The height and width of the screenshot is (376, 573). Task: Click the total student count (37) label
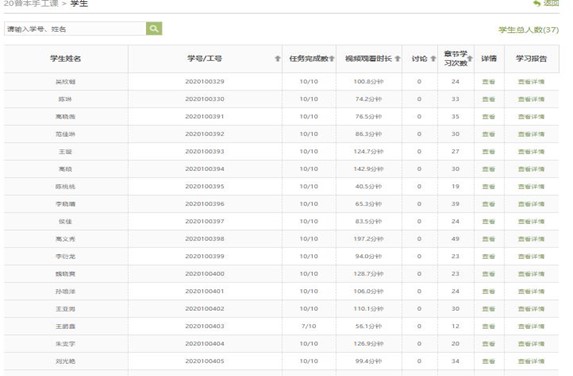(x=528, y=30)
